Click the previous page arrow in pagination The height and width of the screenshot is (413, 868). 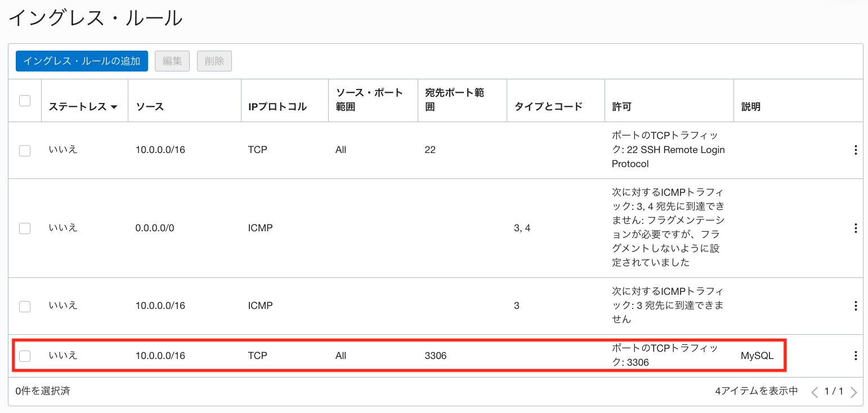[x=814, y=392]
